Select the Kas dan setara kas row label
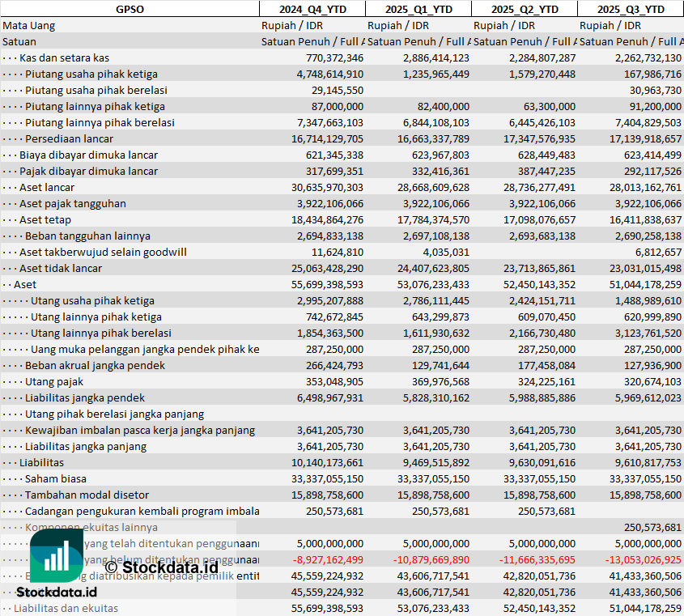Viewport: 684px width, 616px height. tap(64, 57)
